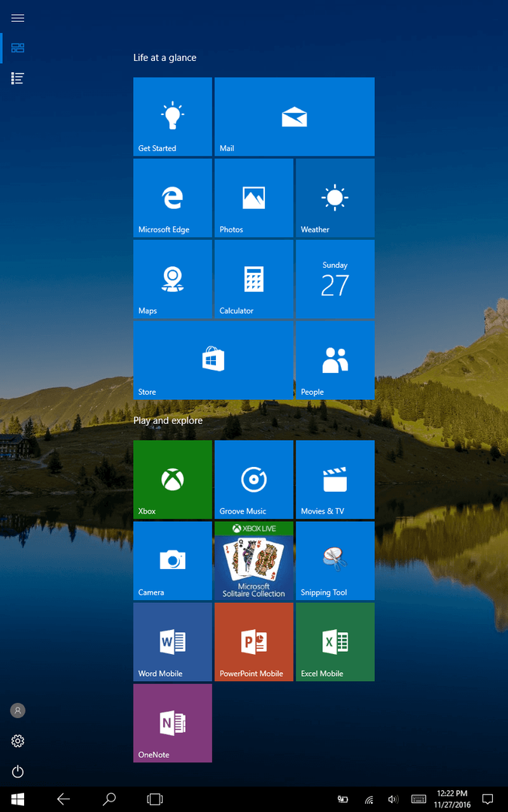Launch the Xbox tile
This screenshot has height=812, width=508.
pos(172,480)
